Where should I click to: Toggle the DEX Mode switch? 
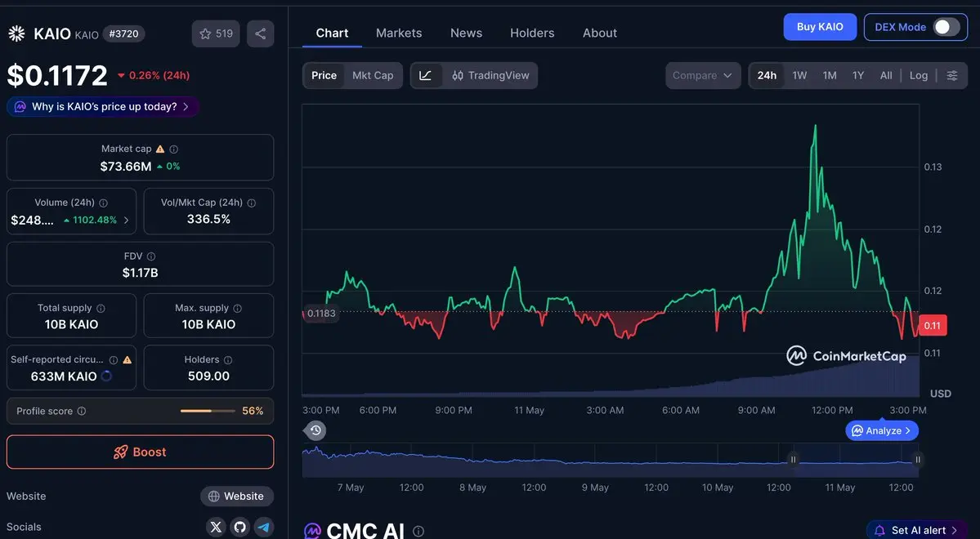(946, 27)
